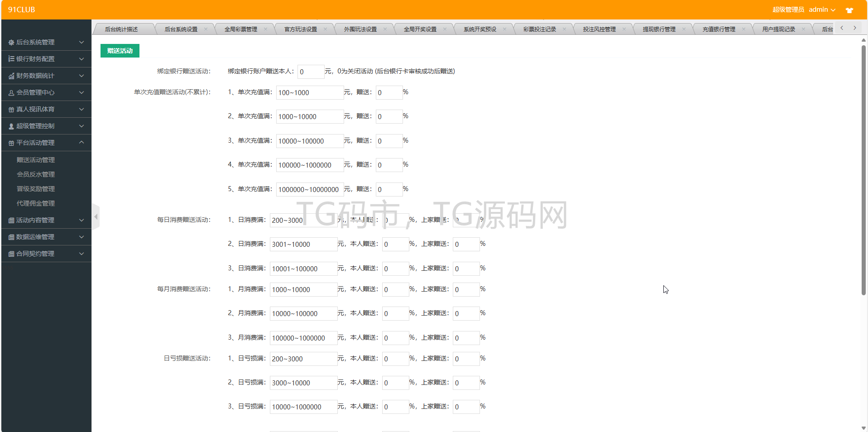Expand the 真人视讯体育 menu chevron
The width and height of the screenshot is (868, 432).
[82, 109]
